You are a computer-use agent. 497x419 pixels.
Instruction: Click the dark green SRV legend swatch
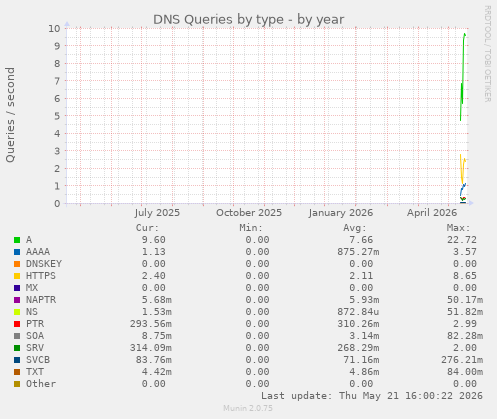pyautogui.click(x=17, y=348)
